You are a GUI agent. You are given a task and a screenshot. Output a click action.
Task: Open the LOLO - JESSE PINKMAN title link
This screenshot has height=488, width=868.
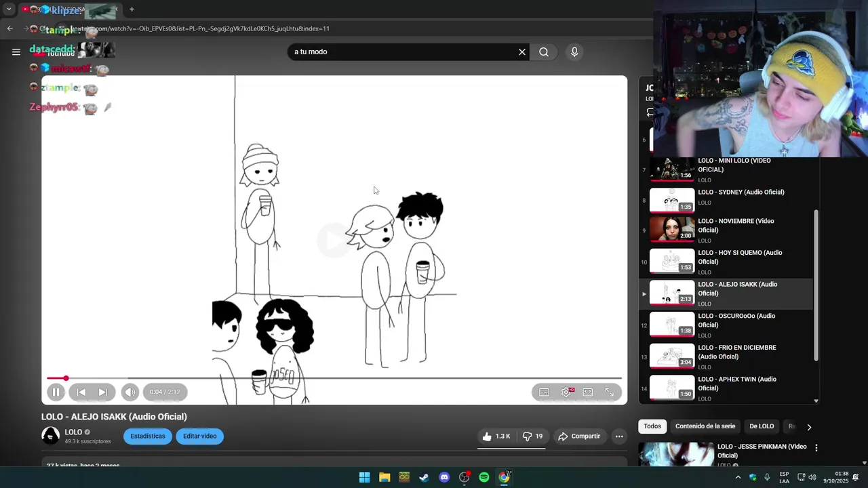point(762,451)
